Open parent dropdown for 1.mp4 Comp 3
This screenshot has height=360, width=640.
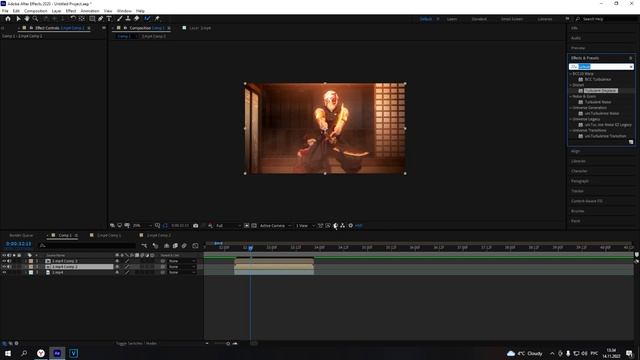click(x=182, y=261)
